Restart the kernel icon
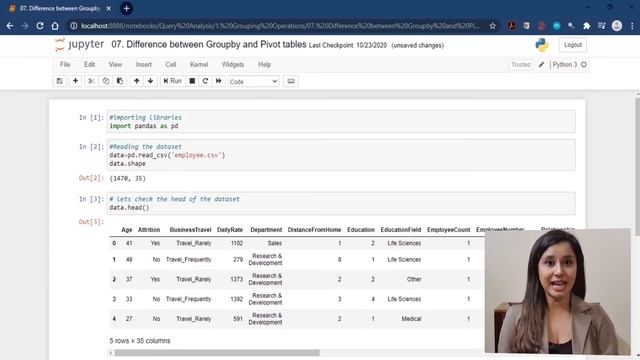 (205, 81)
